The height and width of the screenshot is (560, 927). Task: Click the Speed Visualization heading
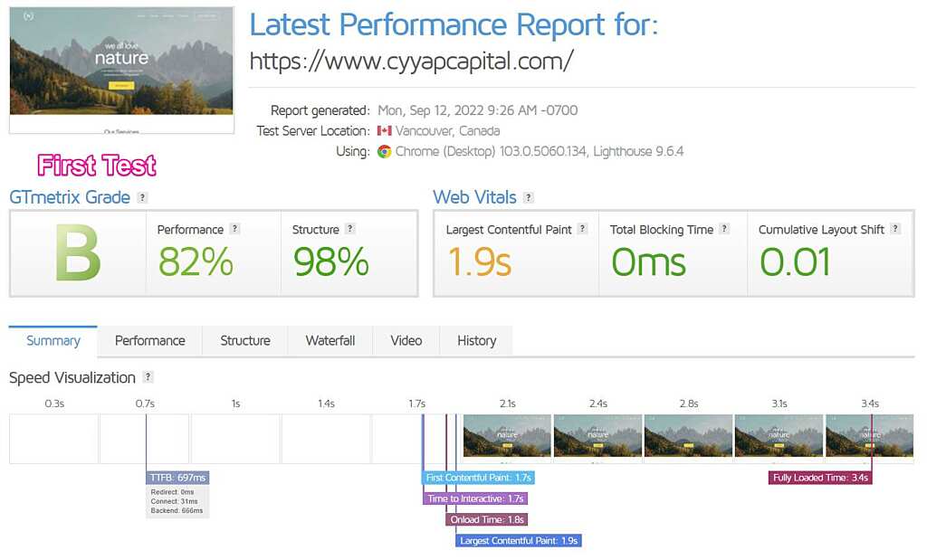pos(72,377)
